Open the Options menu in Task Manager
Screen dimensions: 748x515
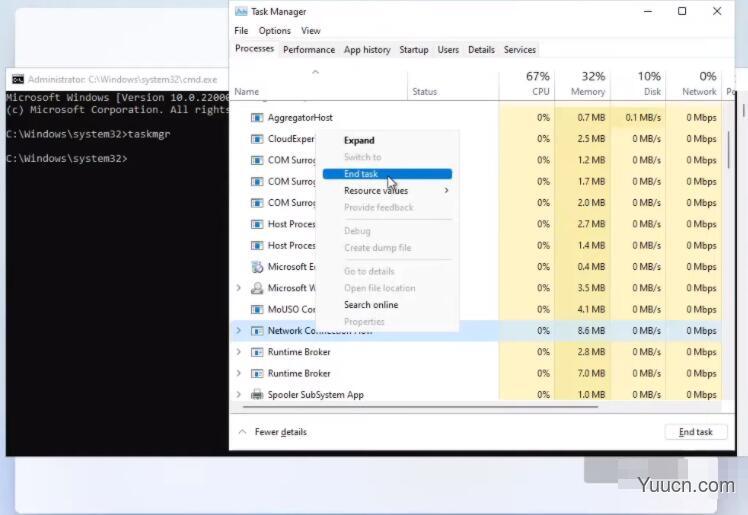click(x=274, y=31)
